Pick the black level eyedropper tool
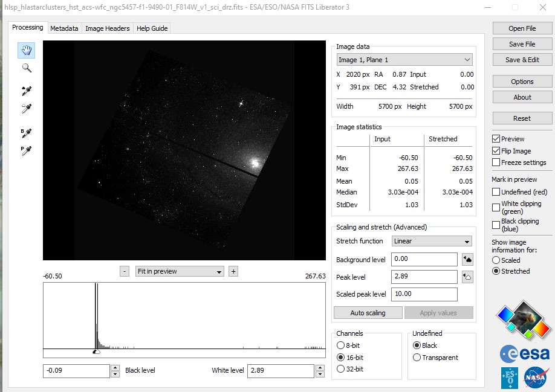 (x=27, y=91)
